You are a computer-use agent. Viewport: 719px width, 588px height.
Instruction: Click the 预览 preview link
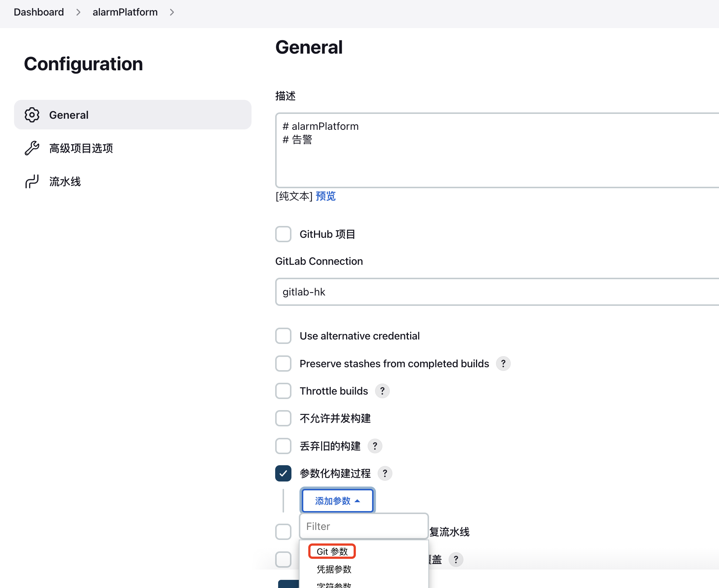click(x=325, y=196)
